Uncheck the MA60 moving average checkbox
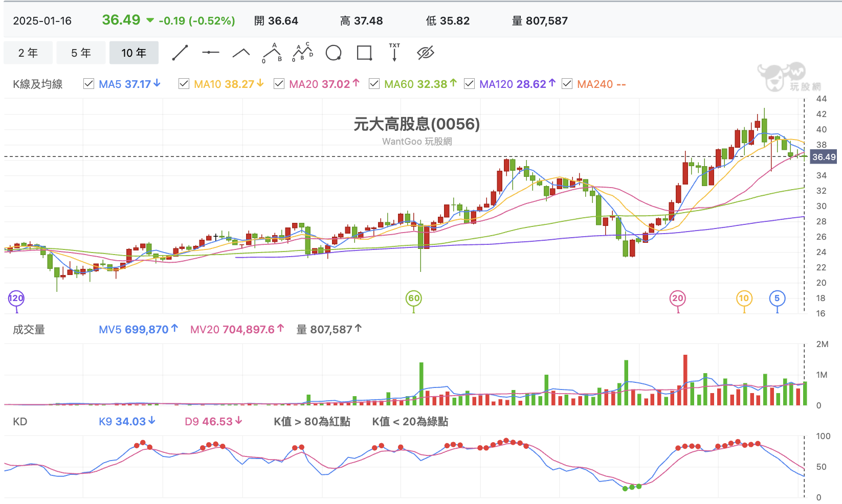Image resolution: width=842 pixels, height=504 pixels. (x=374, y=84)
